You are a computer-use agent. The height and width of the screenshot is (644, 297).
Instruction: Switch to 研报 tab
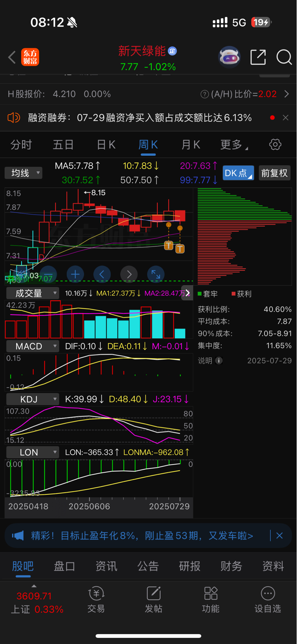pos(190,566)
